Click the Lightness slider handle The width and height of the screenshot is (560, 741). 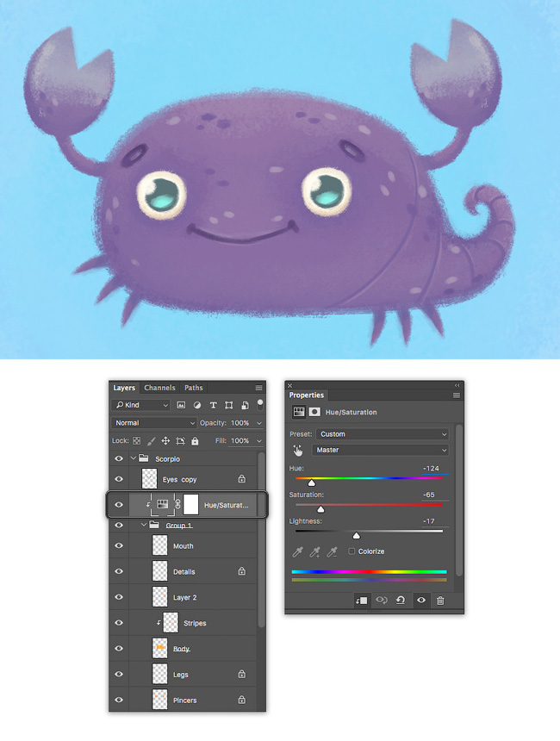[357, 535]
